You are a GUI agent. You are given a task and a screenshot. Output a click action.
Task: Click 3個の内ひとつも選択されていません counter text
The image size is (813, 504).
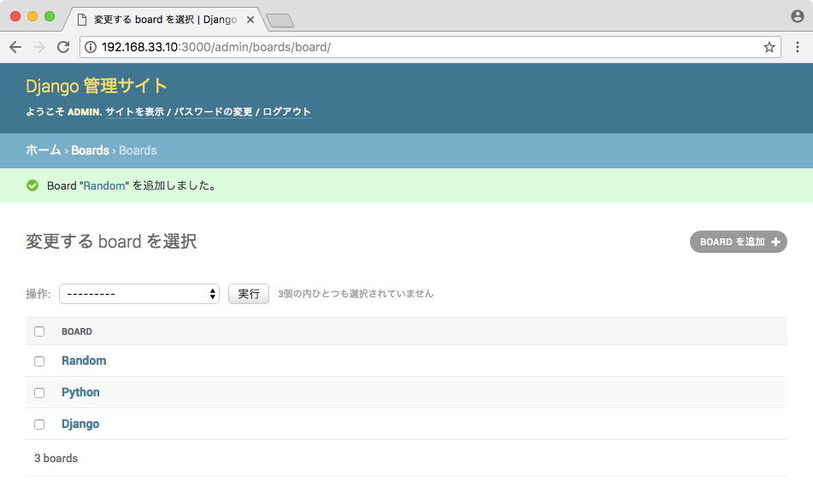(x=356, y=294)
